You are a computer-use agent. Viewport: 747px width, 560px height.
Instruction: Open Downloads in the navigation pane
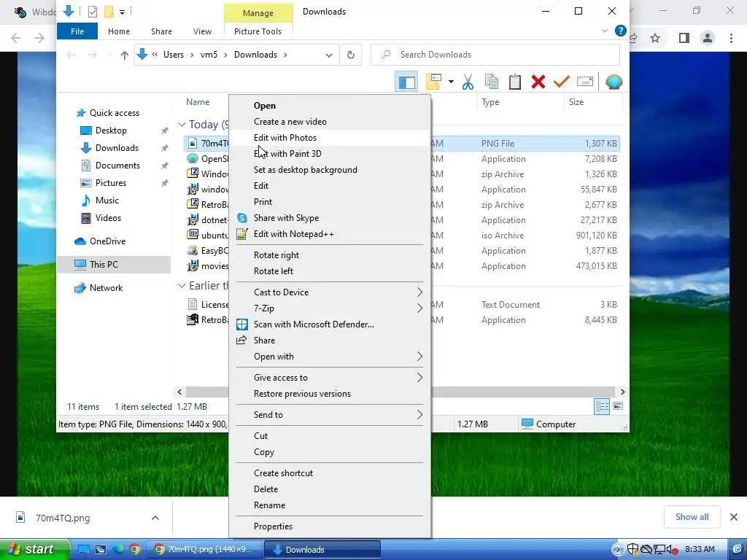click(117, 147)
